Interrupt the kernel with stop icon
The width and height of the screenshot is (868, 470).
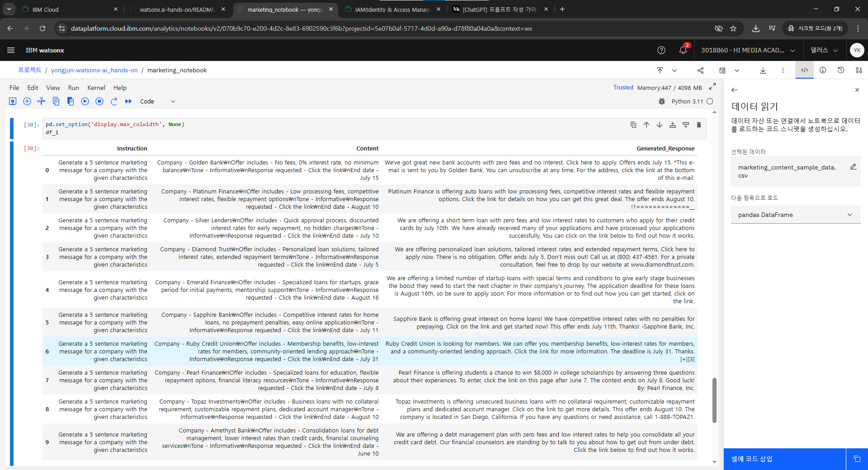[x=99, y=101]
